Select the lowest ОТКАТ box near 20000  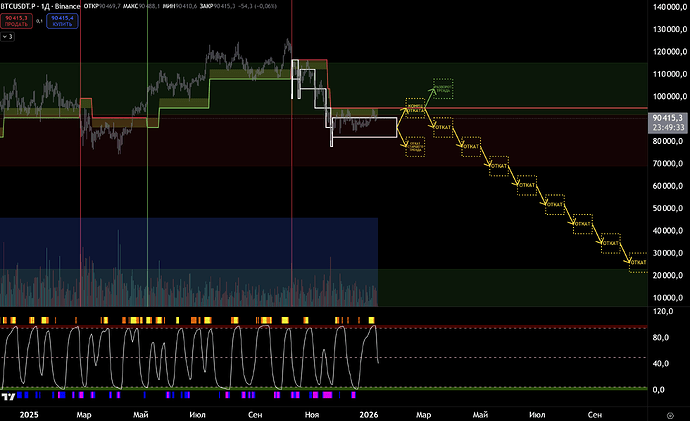[635, 262]
